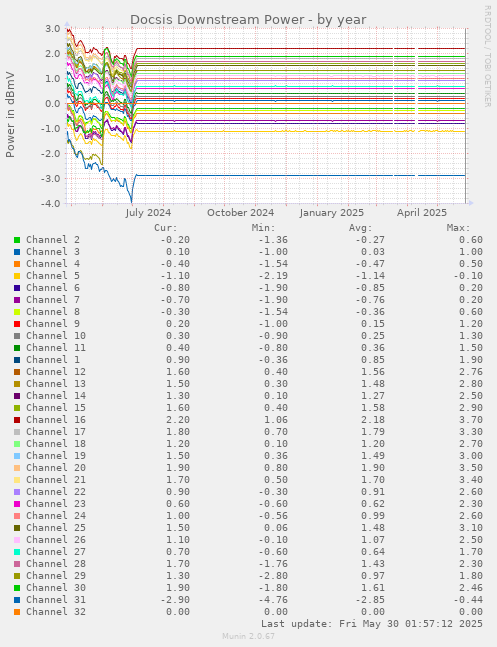Click the "January 2025" x-axis label
This screenshot has width=497, height=647.
[x=331, y=213]
